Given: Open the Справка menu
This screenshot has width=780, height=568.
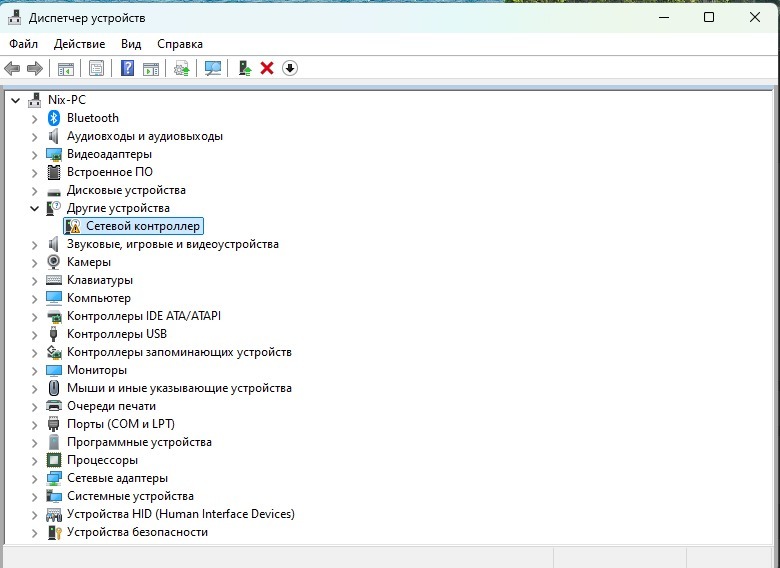Looking at the screenshot, I should 180,44.
